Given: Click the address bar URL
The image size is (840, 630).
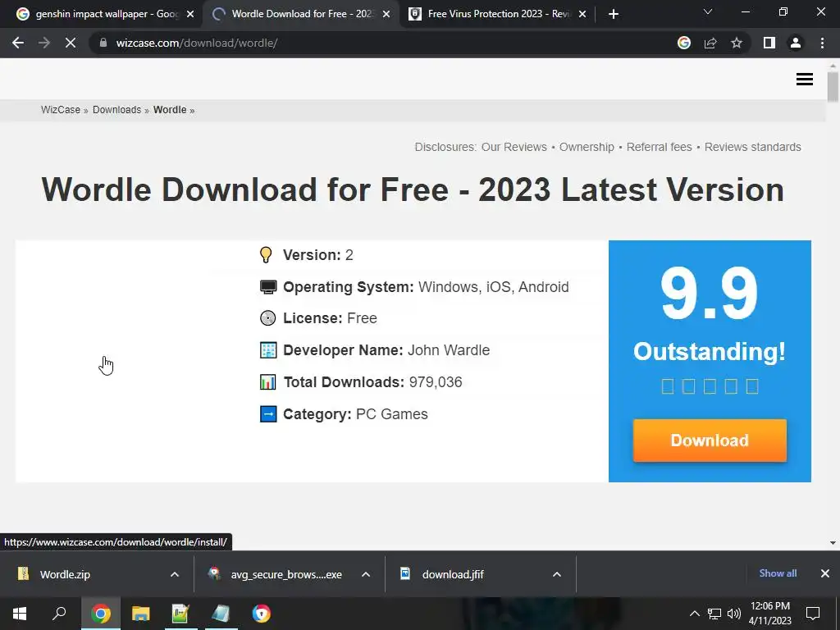Looking at the screenshot, I should click(x=197, y=43).
